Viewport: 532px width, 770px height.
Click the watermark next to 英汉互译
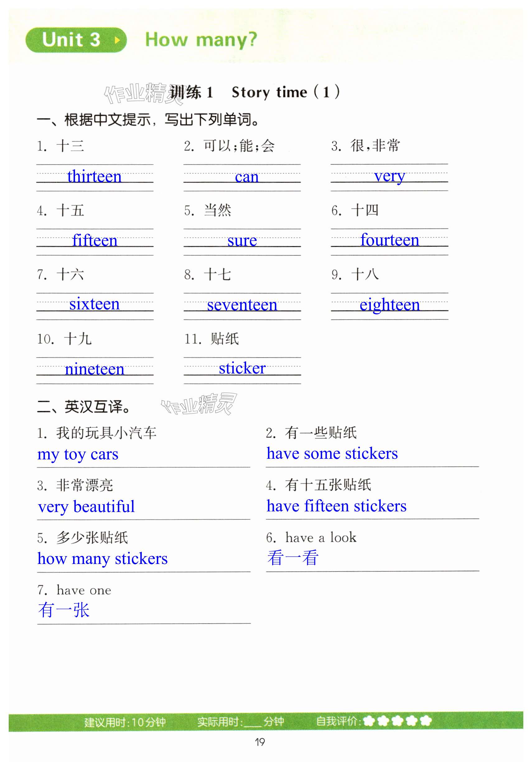(199, 404)
